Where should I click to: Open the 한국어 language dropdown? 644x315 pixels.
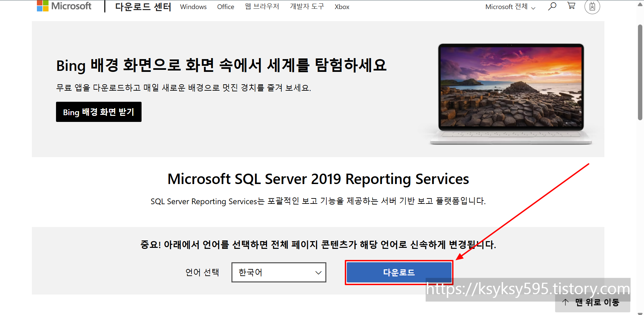279,272
